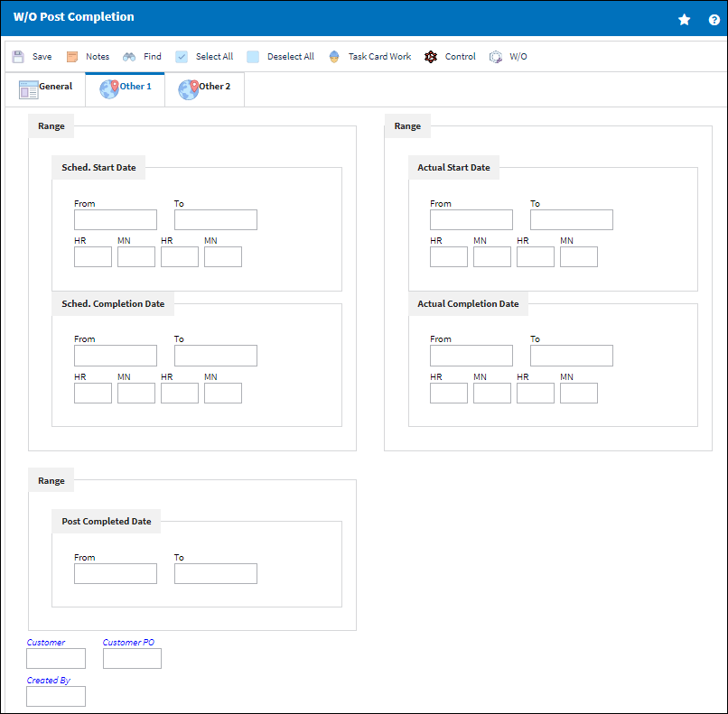Click the Customer PO label link
Image resolution: width=728 pixels, height=714 pixels.
pyautogui.click(x=128, y=643)
